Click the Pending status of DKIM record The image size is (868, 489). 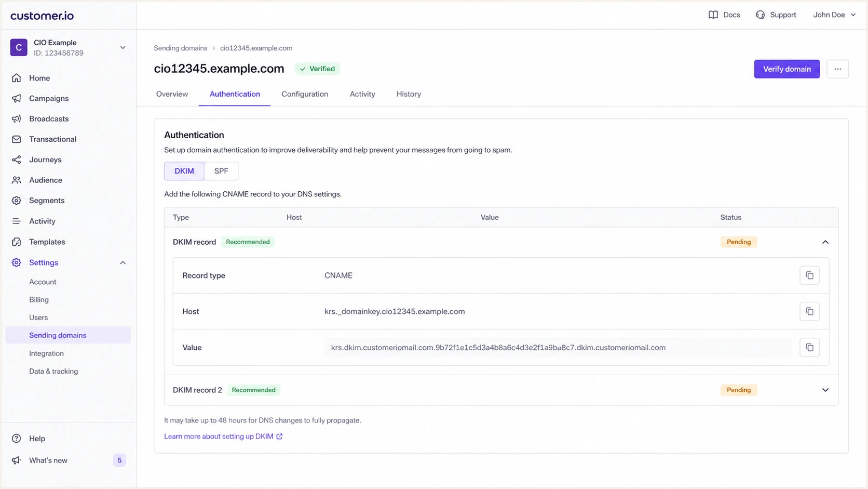click(x=738, y=242)
